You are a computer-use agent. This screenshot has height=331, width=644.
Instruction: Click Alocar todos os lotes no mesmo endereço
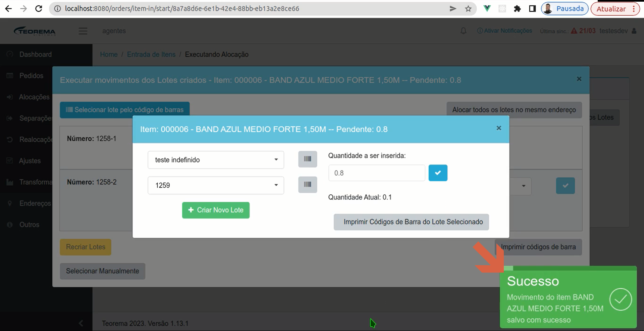click(514, 110)
